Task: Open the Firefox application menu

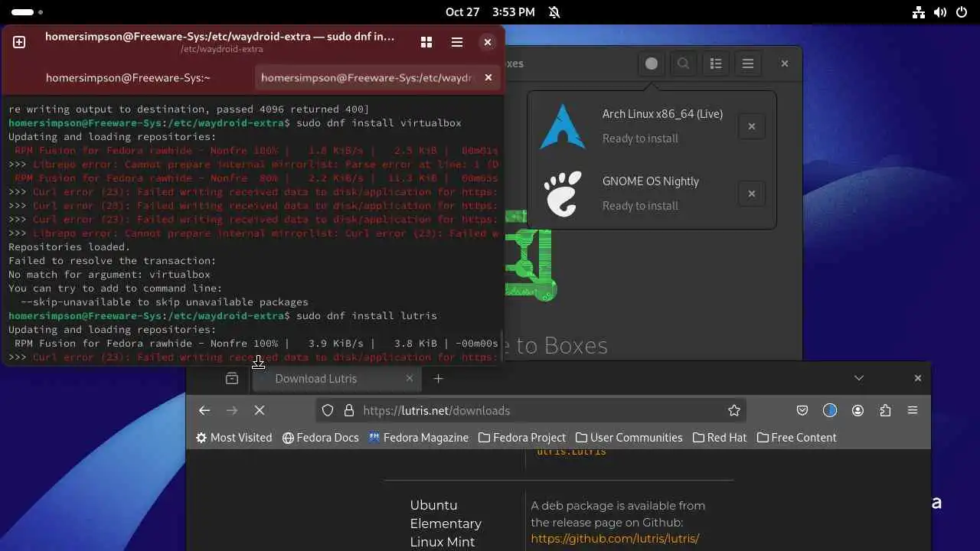Action: [x=913, y=410]
